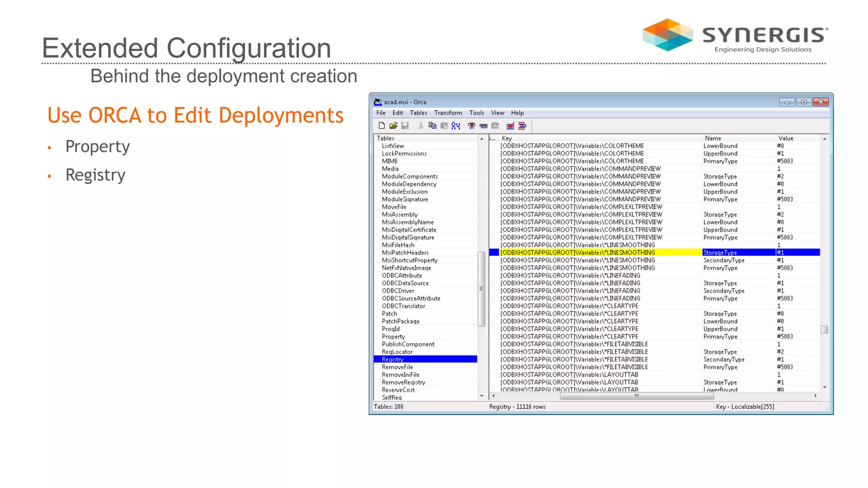
Task: Close the Orca window
Action: tap(821, 102)
